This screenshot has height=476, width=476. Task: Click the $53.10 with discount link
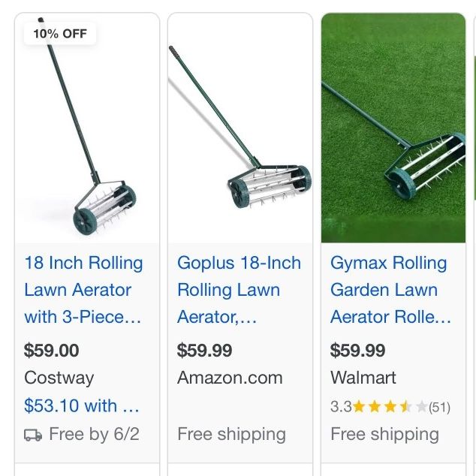[82, 405]
